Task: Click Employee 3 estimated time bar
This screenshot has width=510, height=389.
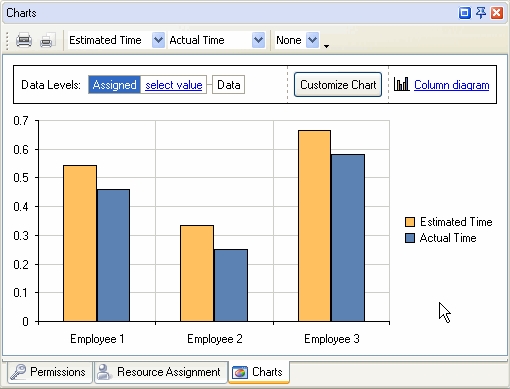Action: [314, 226]
